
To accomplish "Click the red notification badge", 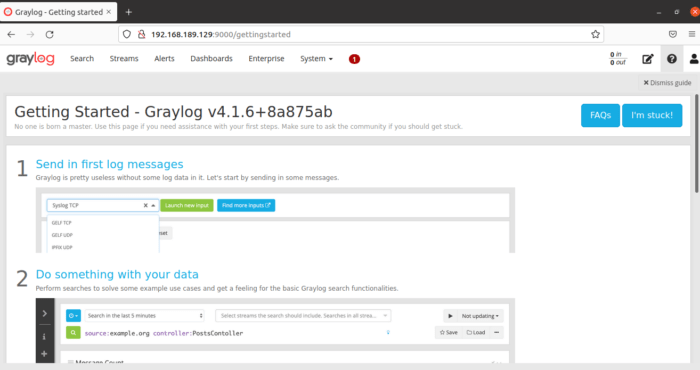I will click(354, 59).
